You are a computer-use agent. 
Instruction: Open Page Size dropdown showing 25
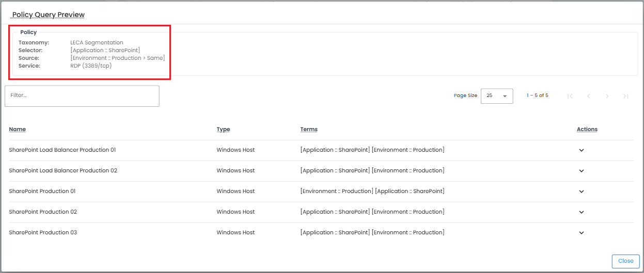pyautogui.click(x=496, y=96)
